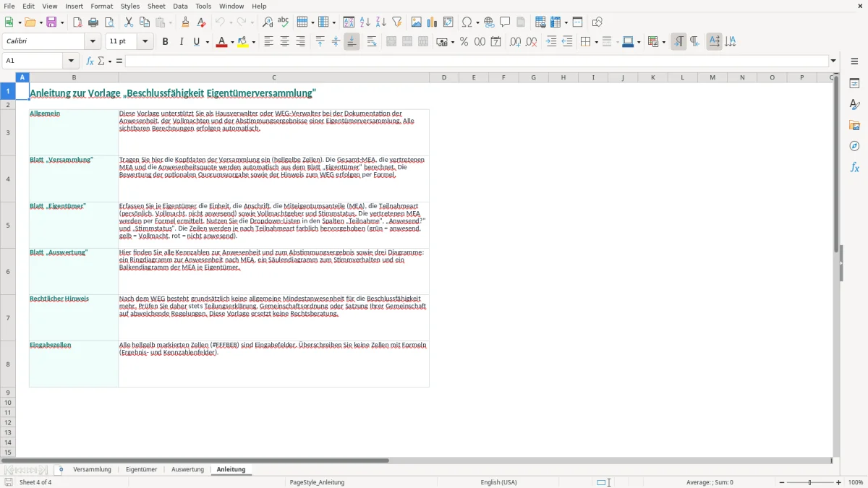The height and width of the screenshot is (488, 868).
Task: Open the Font Name dropdown
Action: (93, 42)
